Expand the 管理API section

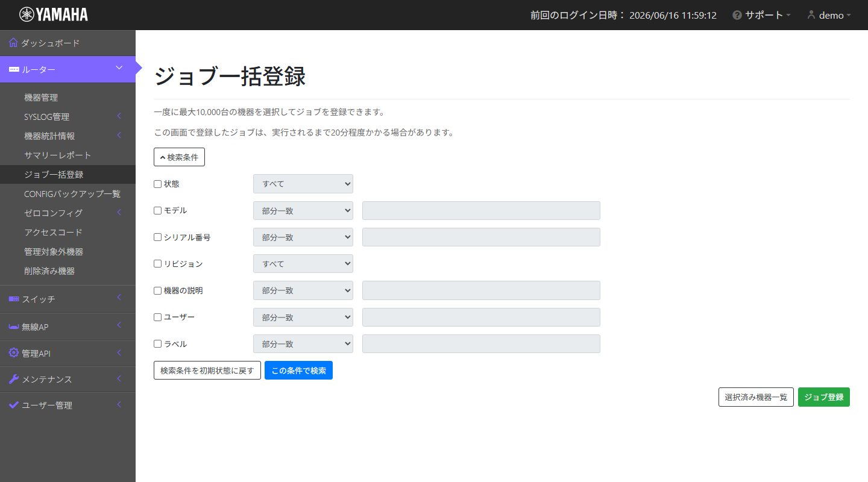68,353
